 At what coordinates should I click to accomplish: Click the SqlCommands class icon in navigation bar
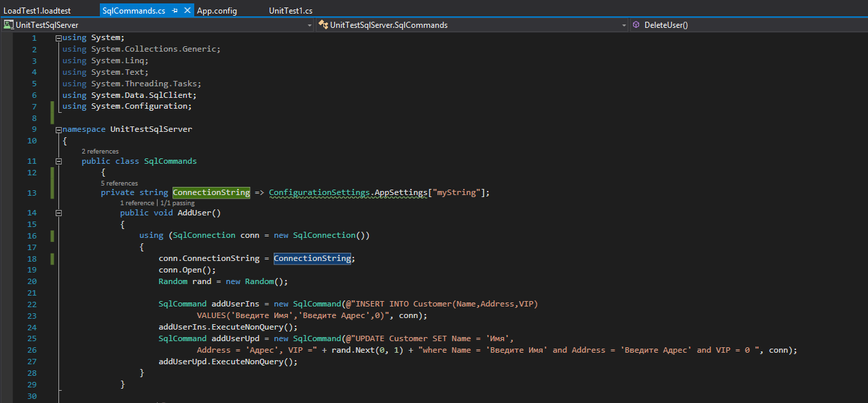(x=323, y=24)
